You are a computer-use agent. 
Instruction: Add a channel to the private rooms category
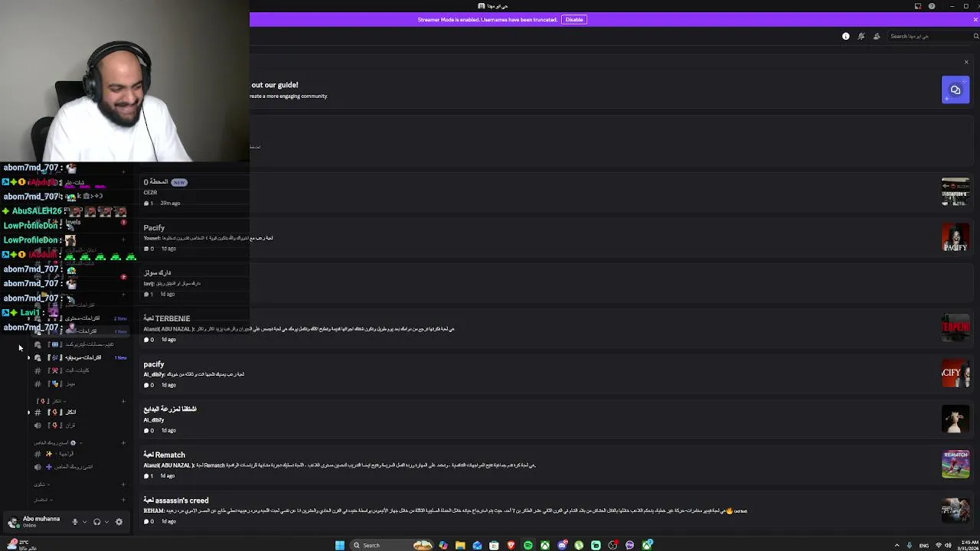click(x=123, y=443)
